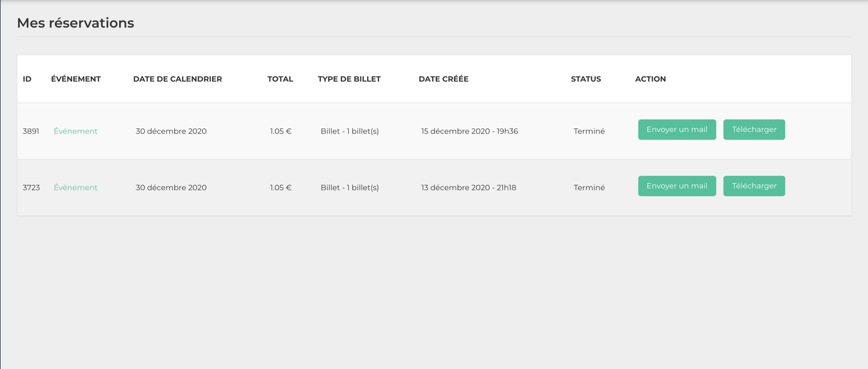Send mail for reservation 3891
The height and width of the screenshot is (369, 868).
click(677, 130)
